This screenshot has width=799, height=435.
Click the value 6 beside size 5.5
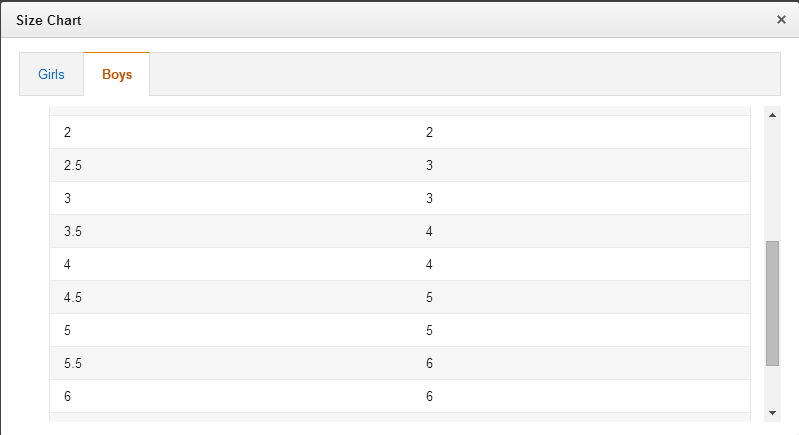coord(430,363)
